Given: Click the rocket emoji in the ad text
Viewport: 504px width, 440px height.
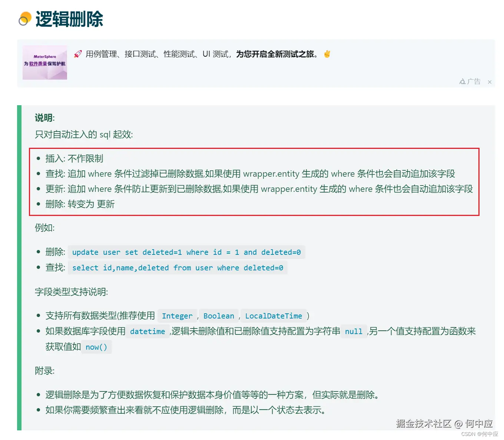Looking at the screenshot, I should pos(77,54).
